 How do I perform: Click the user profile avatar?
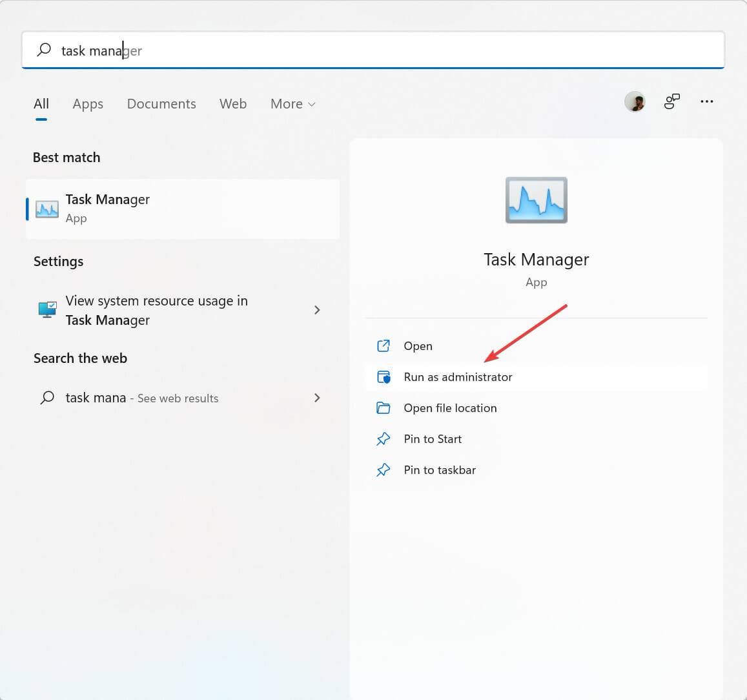635,101
